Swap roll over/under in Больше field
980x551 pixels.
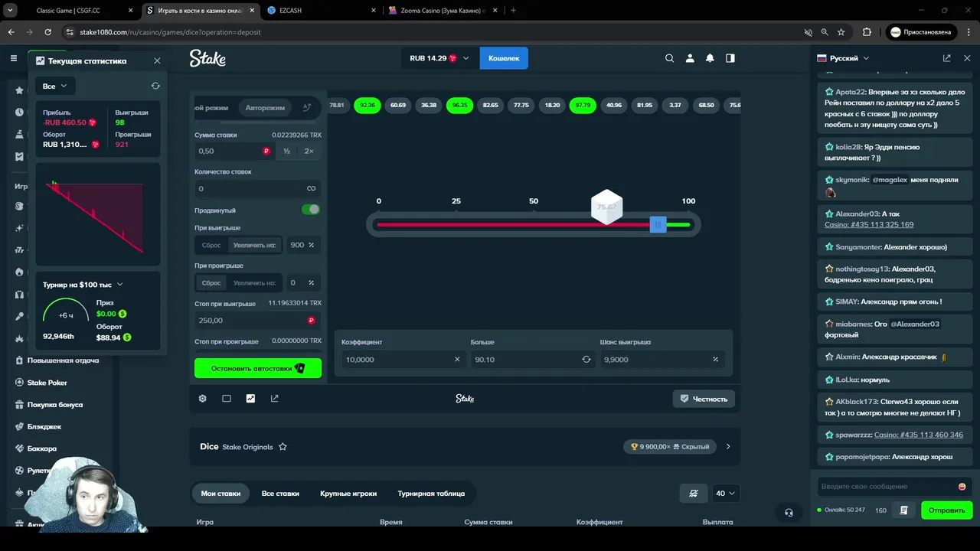586,360
